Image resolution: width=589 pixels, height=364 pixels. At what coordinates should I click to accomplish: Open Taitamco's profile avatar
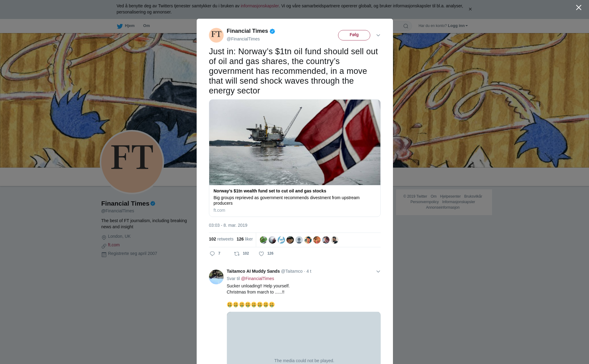[216, 277]
